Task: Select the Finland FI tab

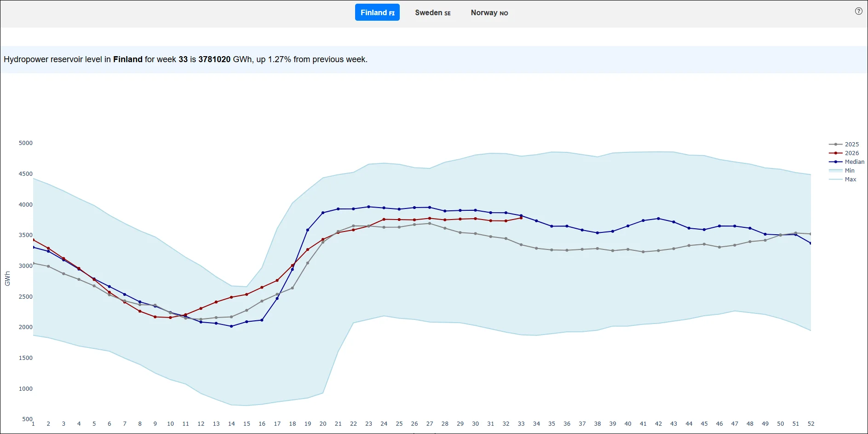Action: point(377,12)
